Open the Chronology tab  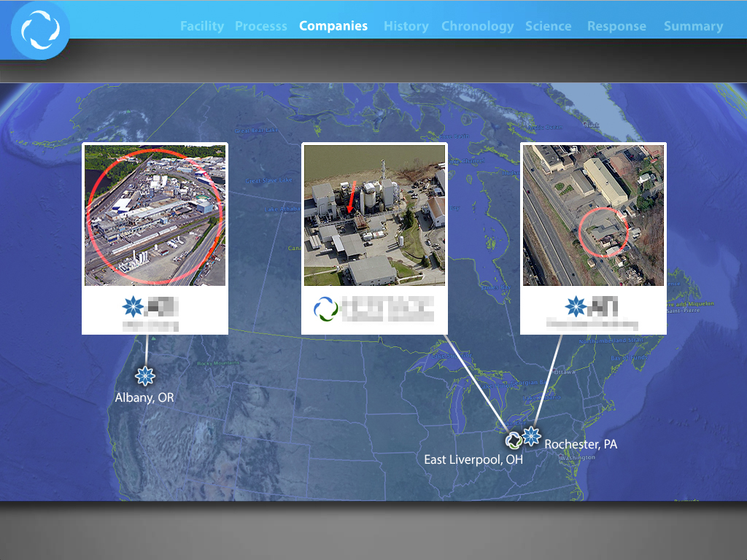477,26
